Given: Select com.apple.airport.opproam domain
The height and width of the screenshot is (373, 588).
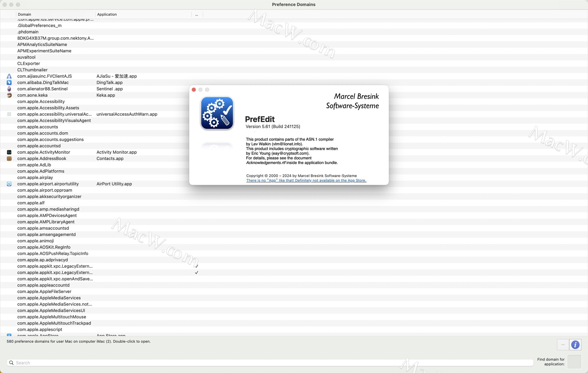Looking at the screenshot, I should pyautogui.click(x=45, y=190).
